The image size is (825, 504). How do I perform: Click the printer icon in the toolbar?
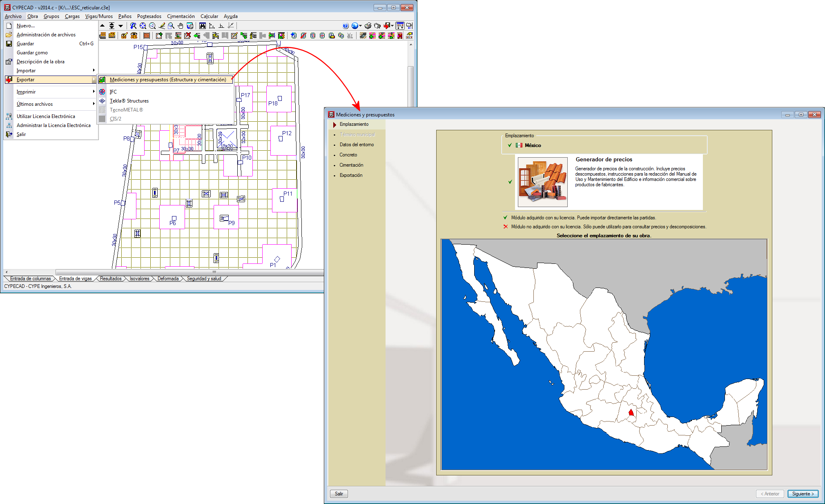point(368,26)
